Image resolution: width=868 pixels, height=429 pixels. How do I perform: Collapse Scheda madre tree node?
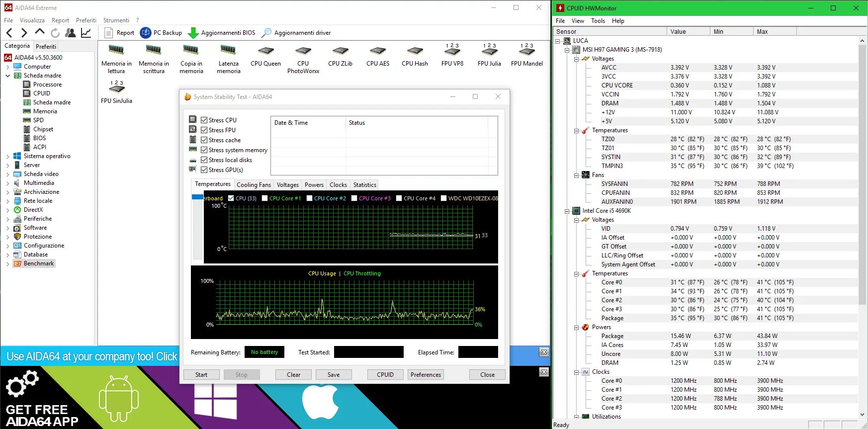tap(8, 76)
